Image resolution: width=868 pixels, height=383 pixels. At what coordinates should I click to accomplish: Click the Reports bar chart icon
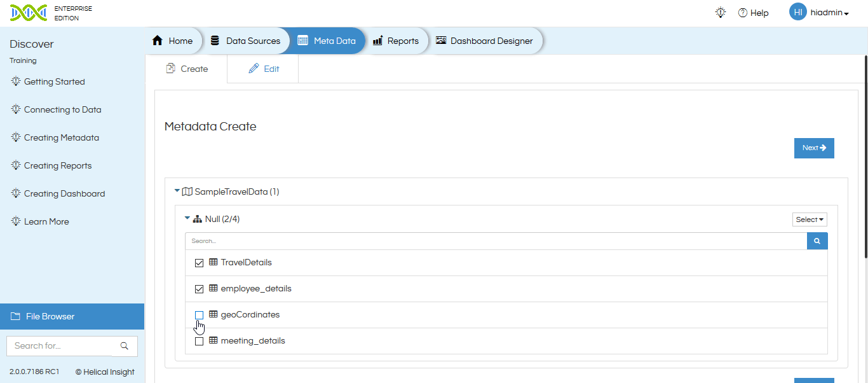377,41
